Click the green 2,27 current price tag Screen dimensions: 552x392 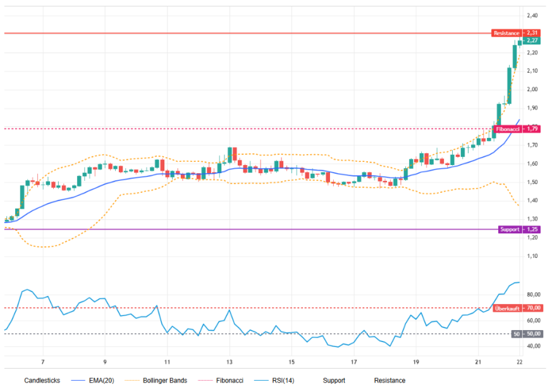pyautogui.click(x=532, y=40)
